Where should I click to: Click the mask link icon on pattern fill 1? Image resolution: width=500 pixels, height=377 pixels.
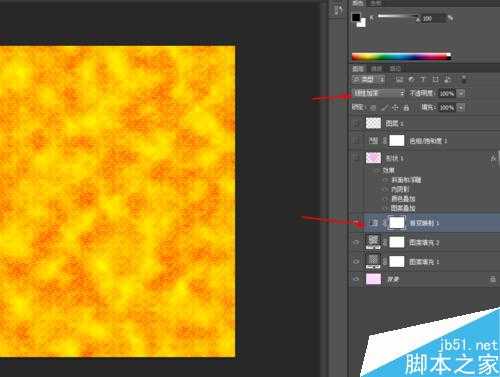pyautogui.click(x=385, y=262)
